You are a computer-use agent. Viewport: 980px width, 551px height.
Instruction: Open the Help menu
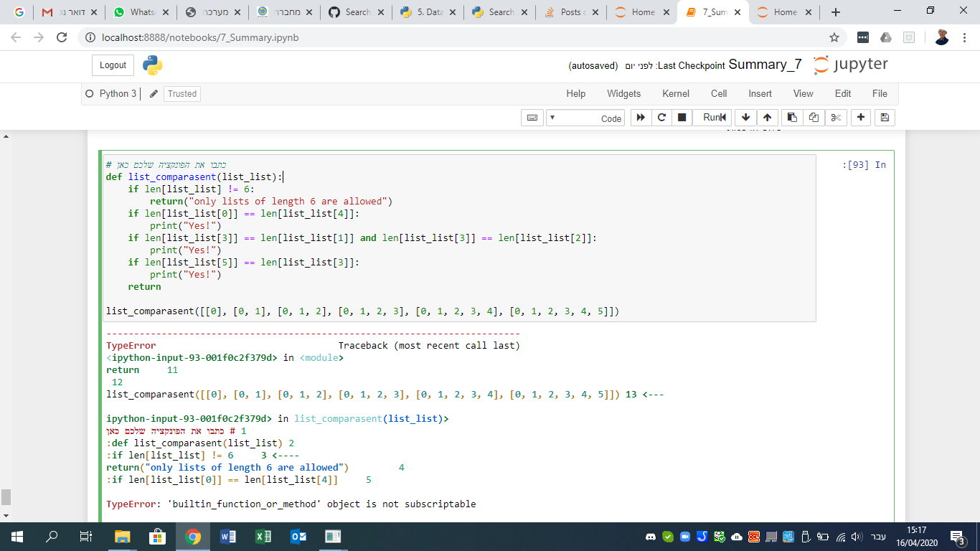click(576, 93)
